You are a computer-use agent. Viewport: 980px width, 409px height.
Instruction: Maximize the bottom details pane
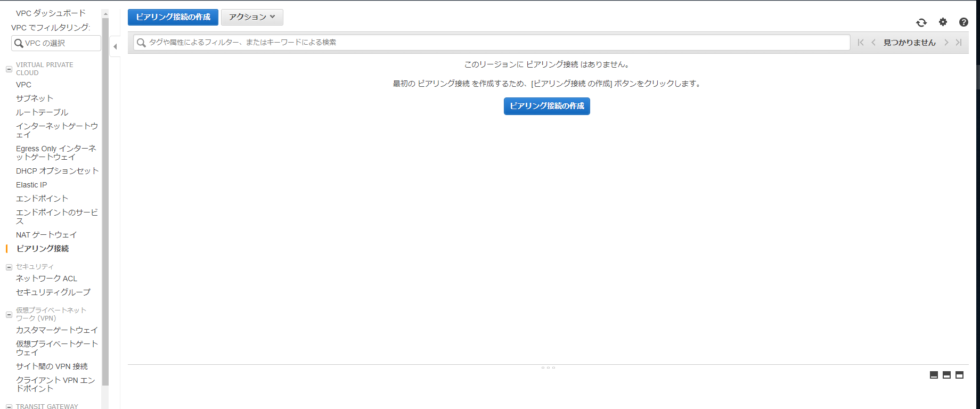point(959,375)
